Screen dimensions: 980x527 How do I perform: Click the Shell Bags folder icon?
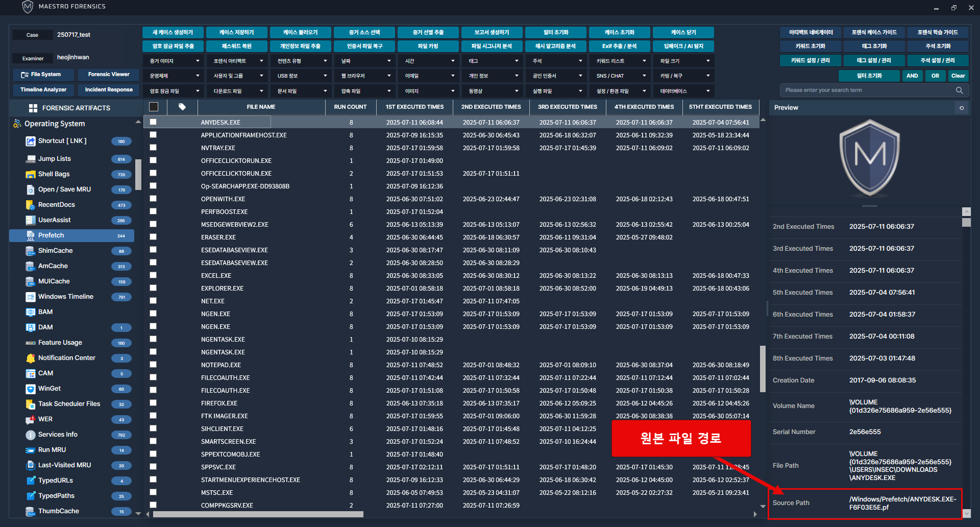point(31,174)
